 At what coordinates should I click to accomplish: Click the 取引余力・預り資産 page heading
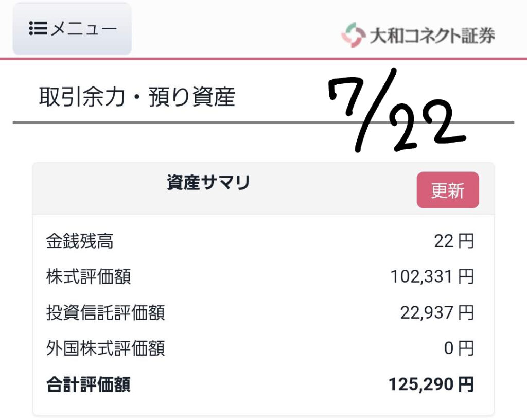pyautogui.click(x=137, y=97)
